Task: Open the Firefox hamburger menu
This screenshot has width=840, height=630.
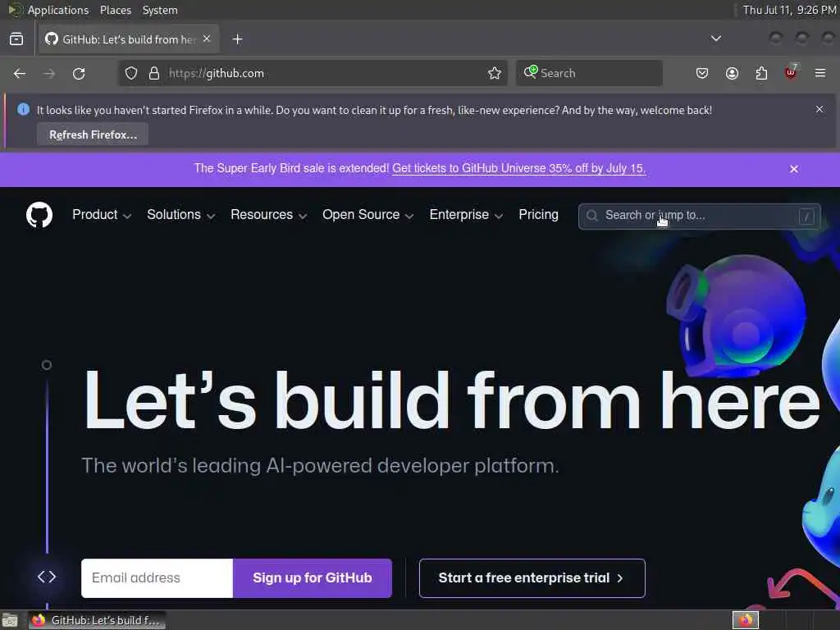Action: click(x=820, y=73)
